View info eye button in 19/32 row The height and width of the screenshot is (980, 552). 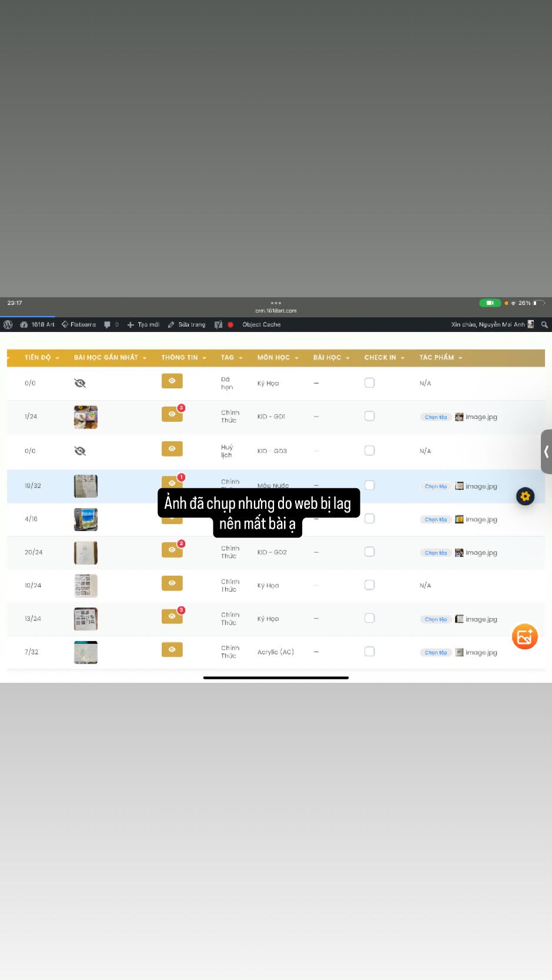[x=172, y=482]
